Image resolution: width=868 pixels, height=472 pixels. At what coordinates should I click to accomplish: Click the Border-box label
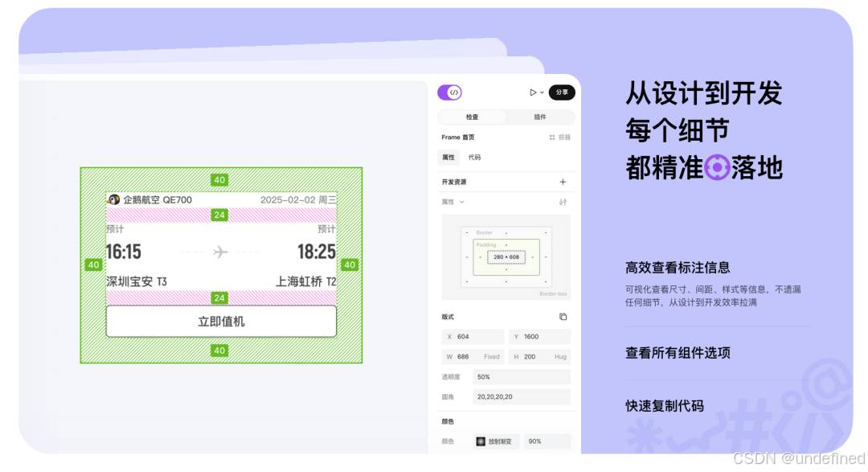click(x=553, y=294)
